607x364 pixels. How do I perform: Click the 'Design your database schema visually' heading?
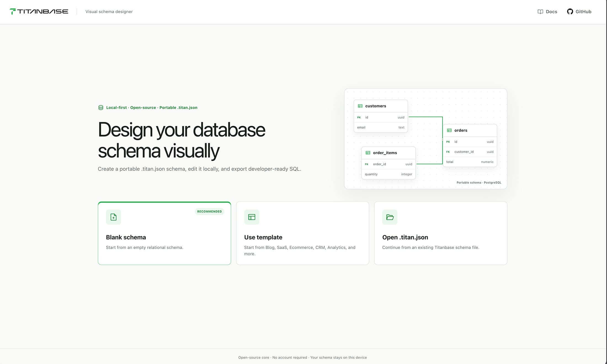(182, 140)
